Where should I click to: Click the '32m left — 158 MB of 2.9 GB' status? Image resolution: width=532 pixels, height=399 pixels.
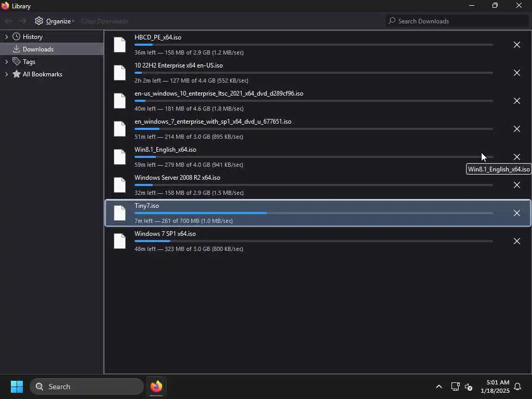tap(189, 193)
